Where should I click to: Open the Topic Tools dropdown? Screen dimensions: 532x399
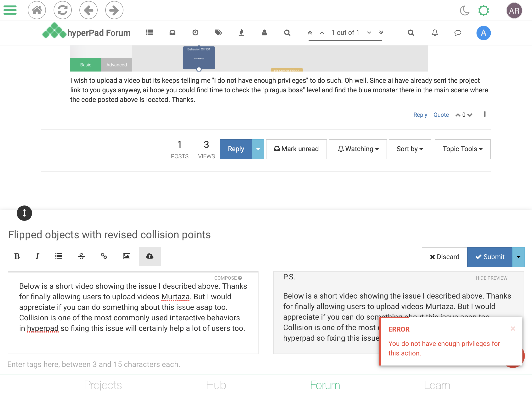(x=462, y=149)
